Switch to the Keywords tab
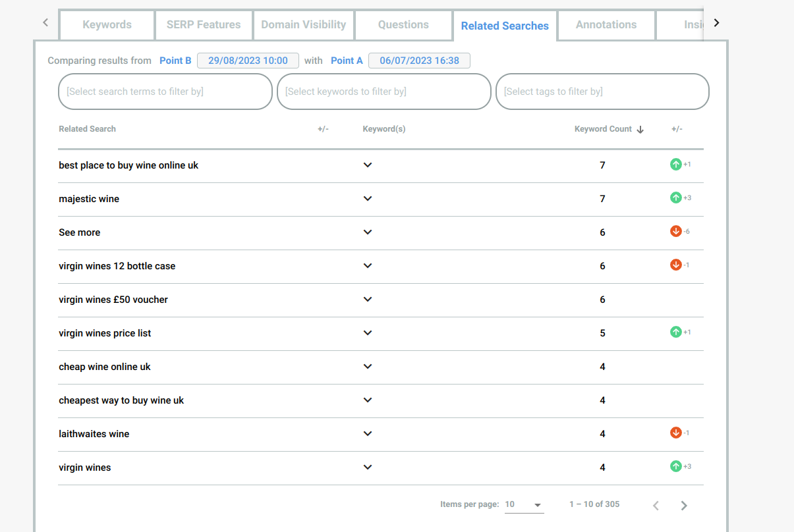This screenshot has width=794, height=532. point(107,25)
